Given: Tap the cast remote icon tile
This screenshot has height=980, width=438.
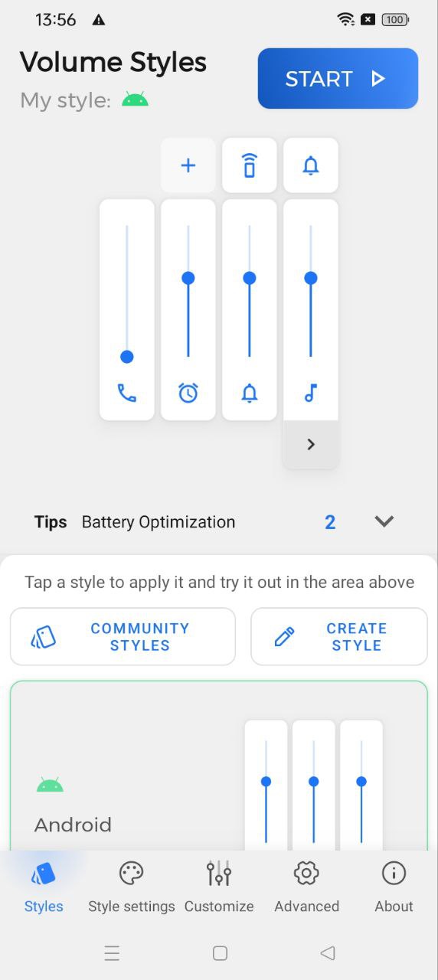Looking at the screenshot, I should 250,165.
